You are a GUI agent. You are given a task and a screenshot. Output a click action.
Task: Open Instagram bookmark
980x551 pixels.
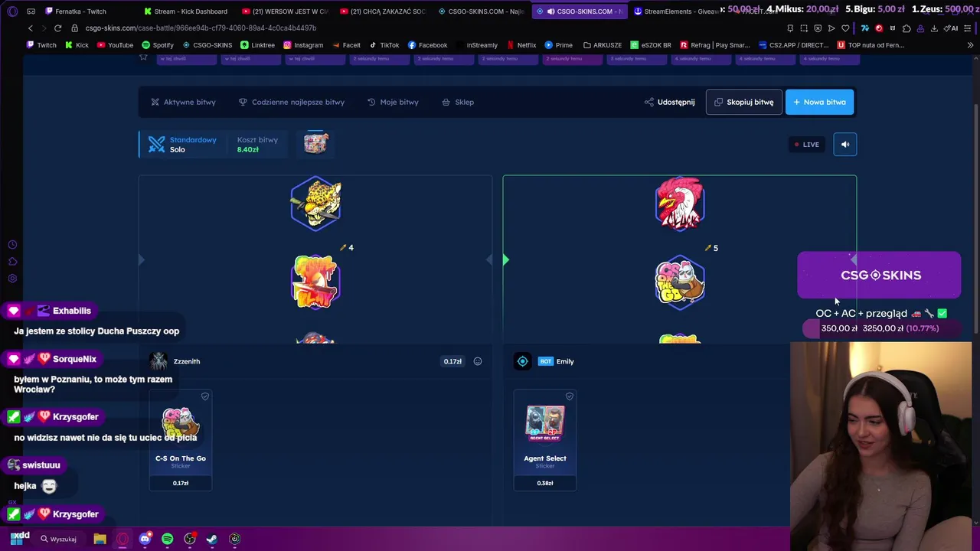[x=303, y=45]
